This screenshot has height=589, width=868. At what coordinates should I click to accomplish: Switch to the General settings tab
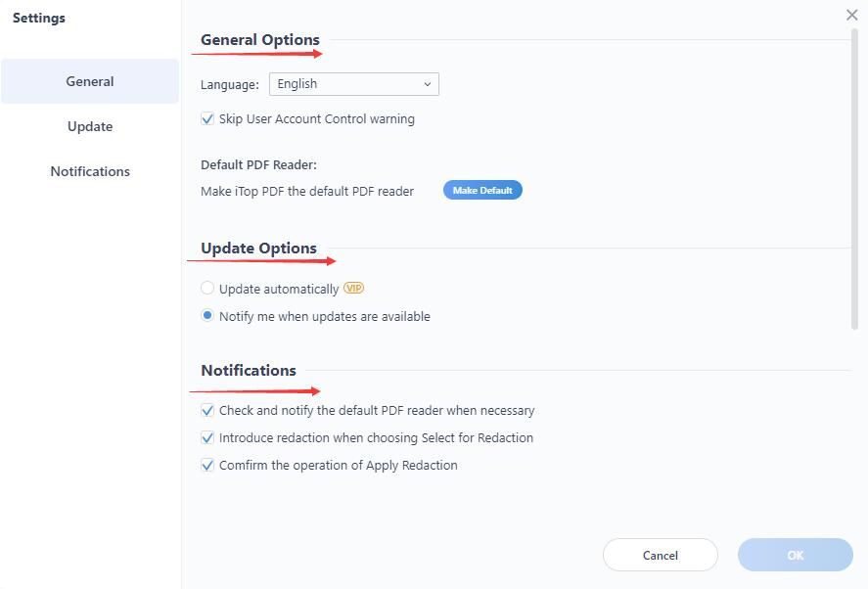point(90,82)
